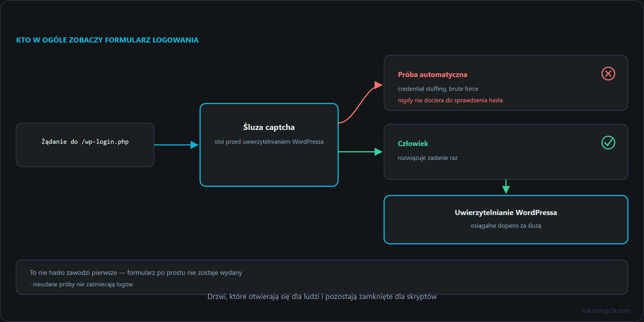Click the 'Śluza captcha' title

click(x=269, y=127)
